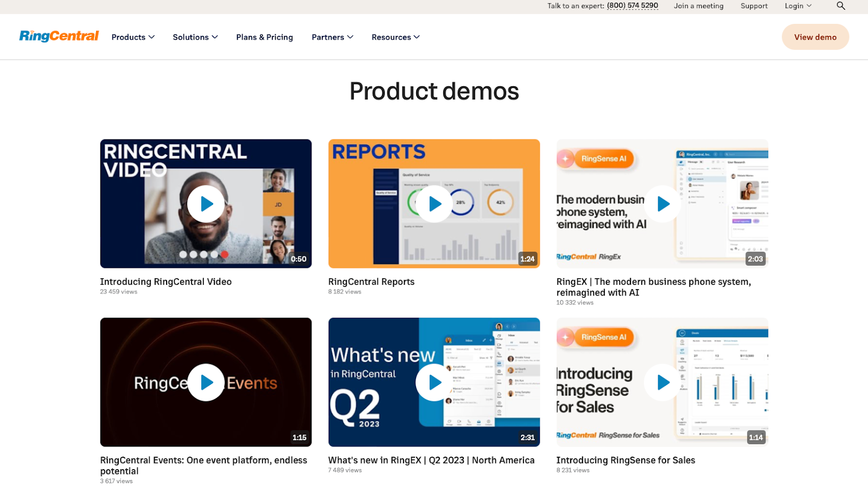Click the 1:24 duration badge
The image size is (868, 493).
527,259
